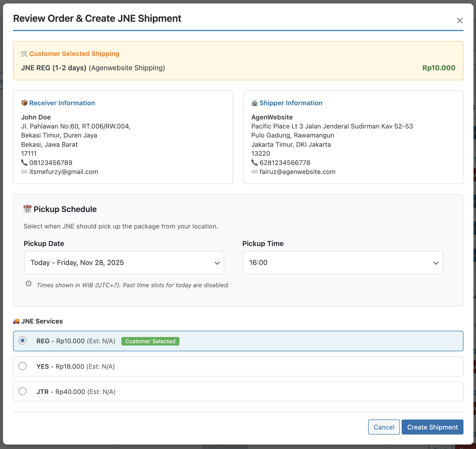This screenshot has height=449, width=476.
Task: Close the Review Order dialog with X
Action: pos(459,20)
